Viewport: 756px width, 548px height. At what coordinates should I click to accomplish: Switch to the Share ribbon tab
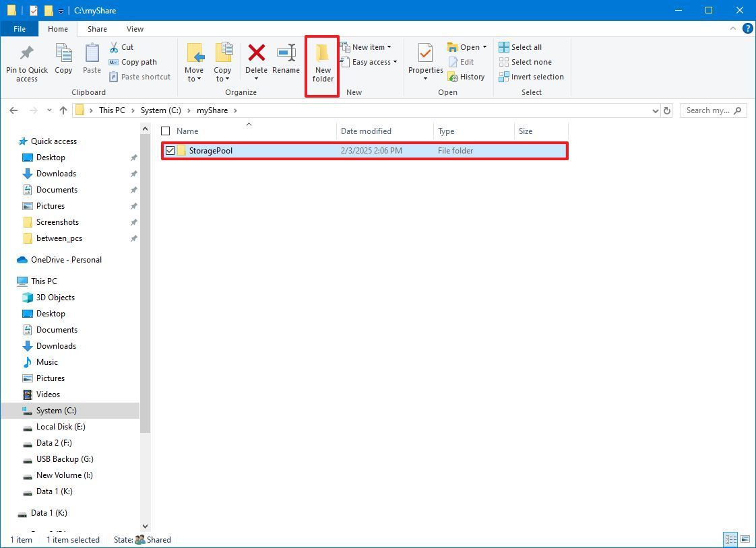tap(97, 29)
